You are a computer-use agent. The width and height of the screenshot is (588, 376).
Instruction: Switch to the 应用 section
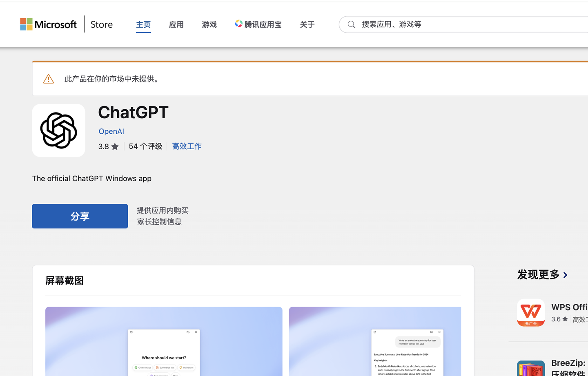176,24
